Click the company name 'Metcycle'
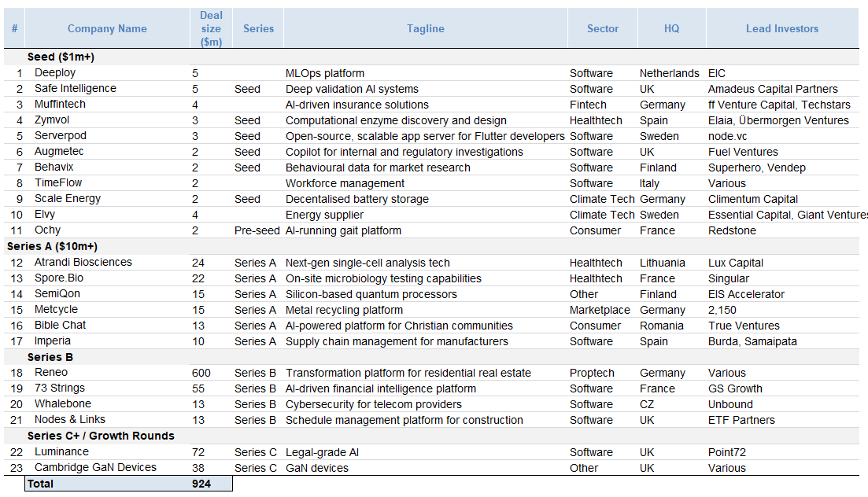 tap(56, 310)
